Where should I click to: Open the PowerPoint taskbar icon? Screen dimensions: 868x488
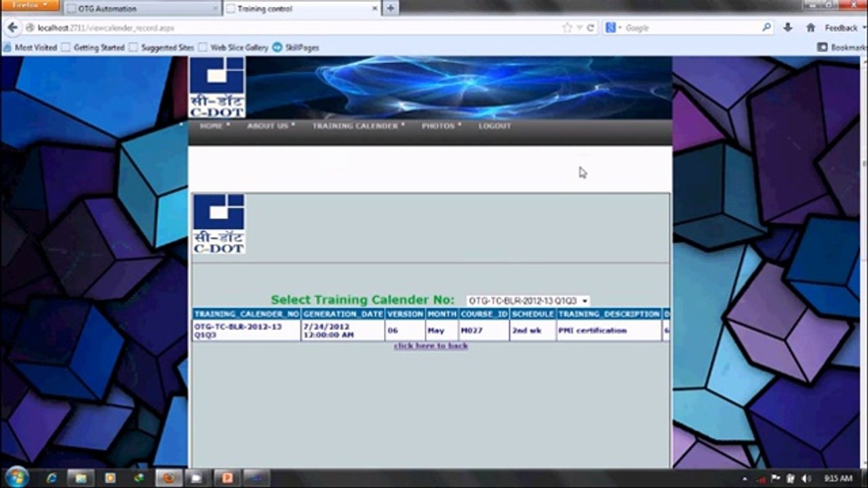point(227,478)
